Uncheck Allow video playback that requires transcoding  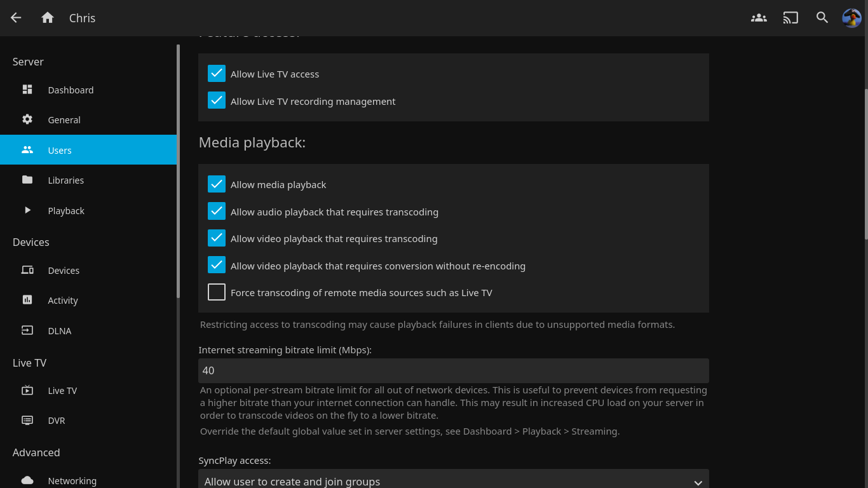(217, 238)
